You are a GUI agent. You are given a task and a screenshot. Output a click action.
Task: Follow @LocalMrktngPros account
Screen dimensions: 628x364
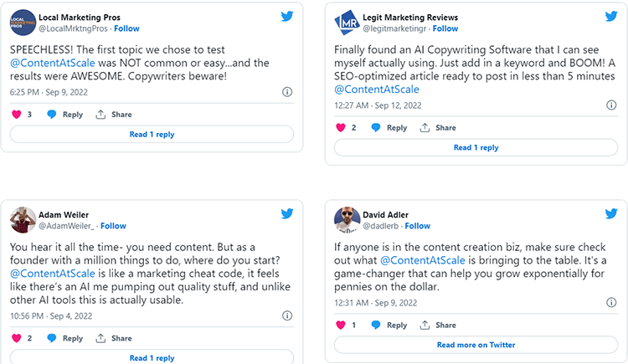[x=126, y=28]
